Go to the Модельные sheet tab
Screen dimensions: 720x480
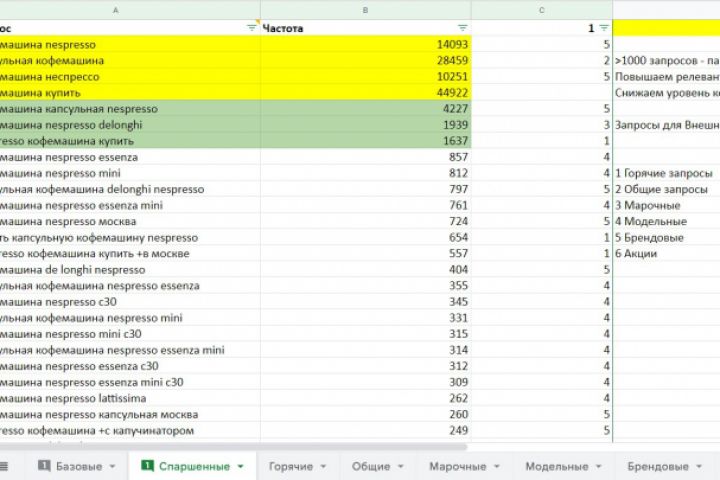pyautogui.click(x=557, y=466)
